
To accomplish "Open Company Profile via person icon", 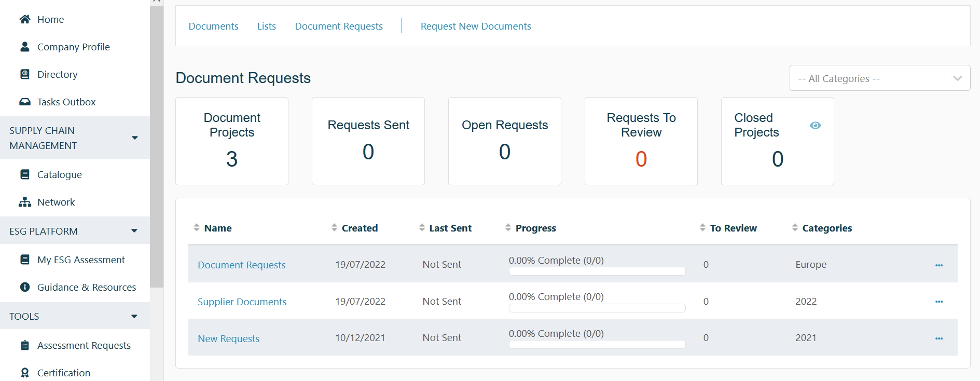I will (24, 47).
